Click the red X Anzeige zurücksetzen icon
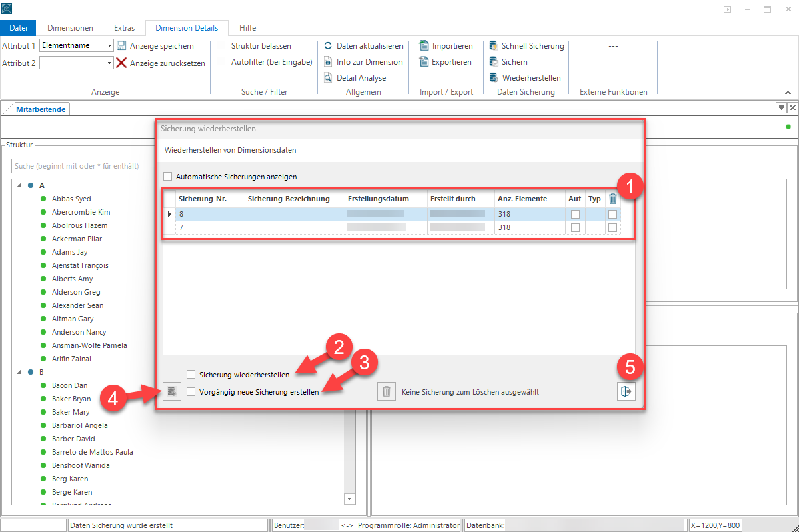The width and height of the screenshot is (799, 532). tap(121, 63)
